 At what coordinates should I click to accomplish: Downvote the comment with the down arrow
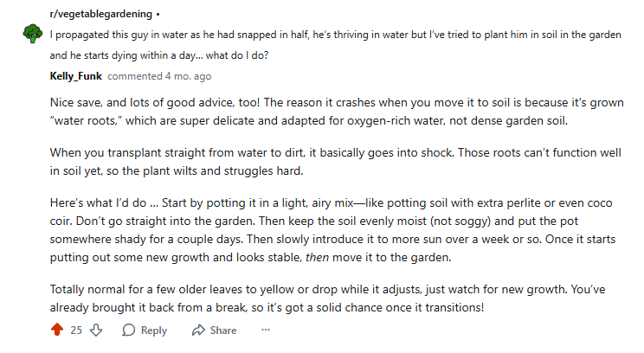click(97, 330)
